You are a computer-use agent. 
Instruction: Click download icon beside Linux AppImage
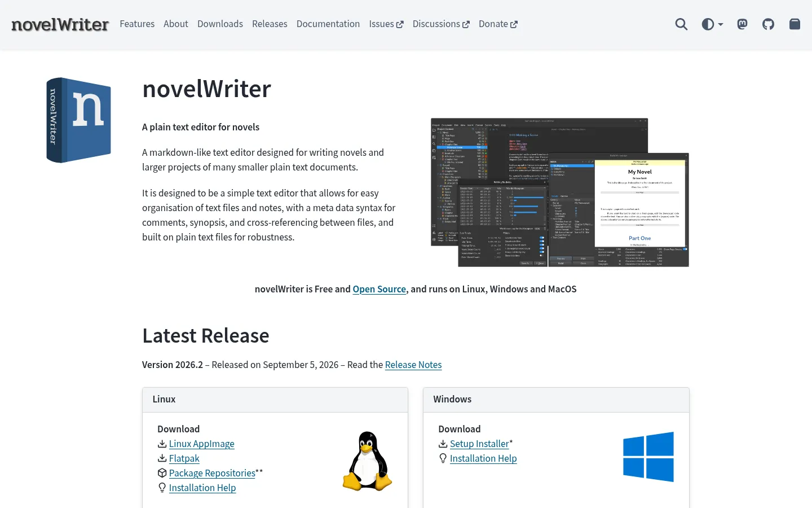(162, 444)
